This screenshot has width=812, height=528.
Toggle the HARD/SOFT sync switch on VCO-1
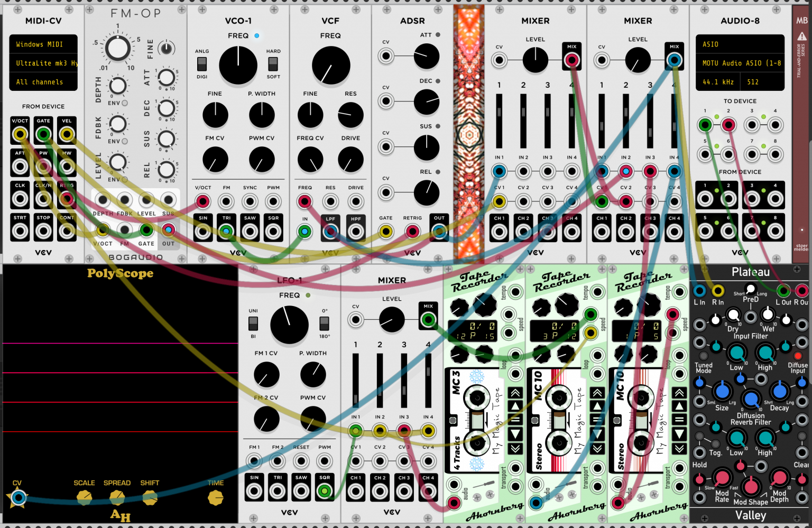[x=273, y=64]
